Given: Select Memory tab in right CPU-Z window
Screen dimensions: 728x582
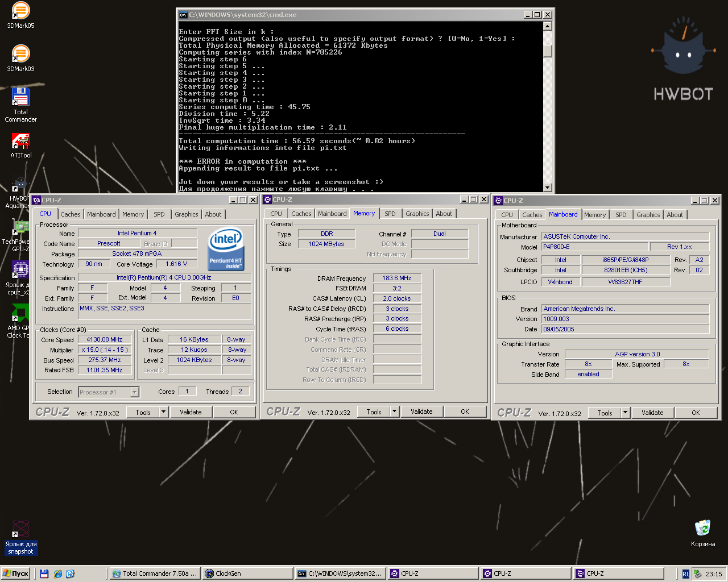Looking at the screenshot, I should point(595,215).
